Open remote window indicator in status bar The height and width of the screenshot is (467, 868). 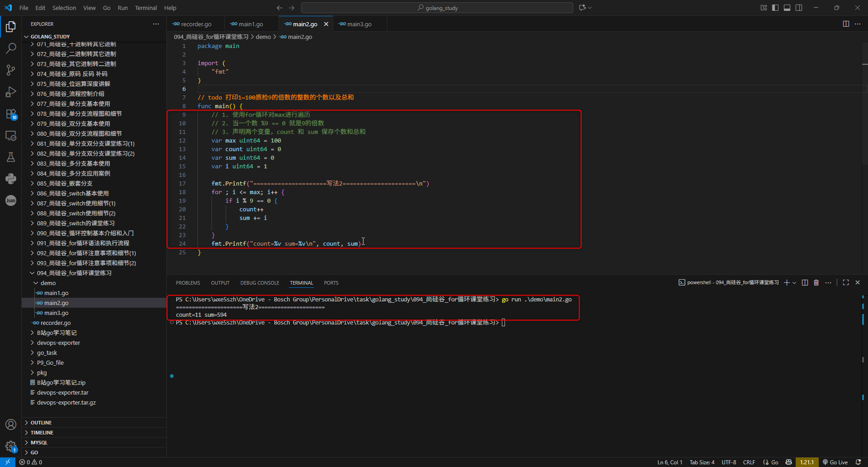click(x=8, y=462)
